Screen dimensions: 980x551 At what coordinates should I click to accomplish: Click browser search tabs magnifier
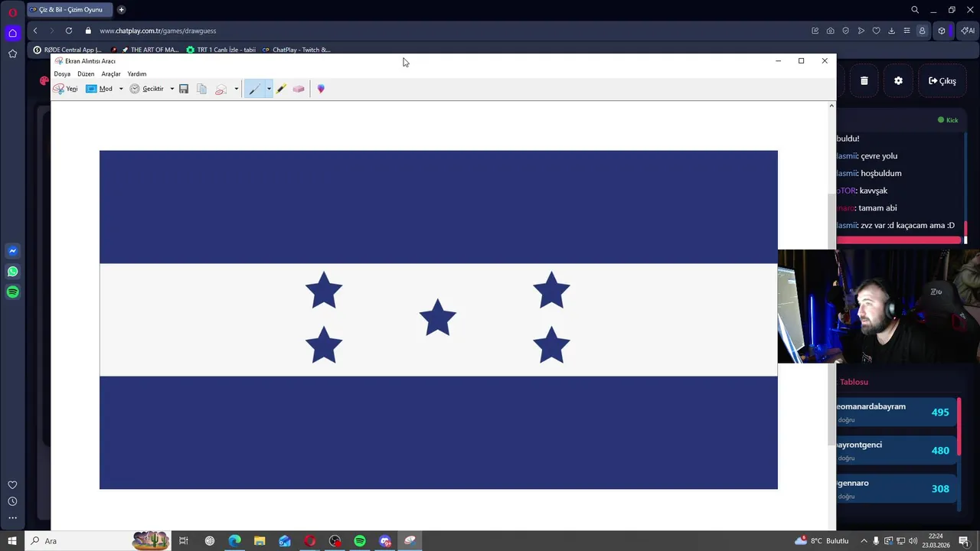click(x=915, y=10)
